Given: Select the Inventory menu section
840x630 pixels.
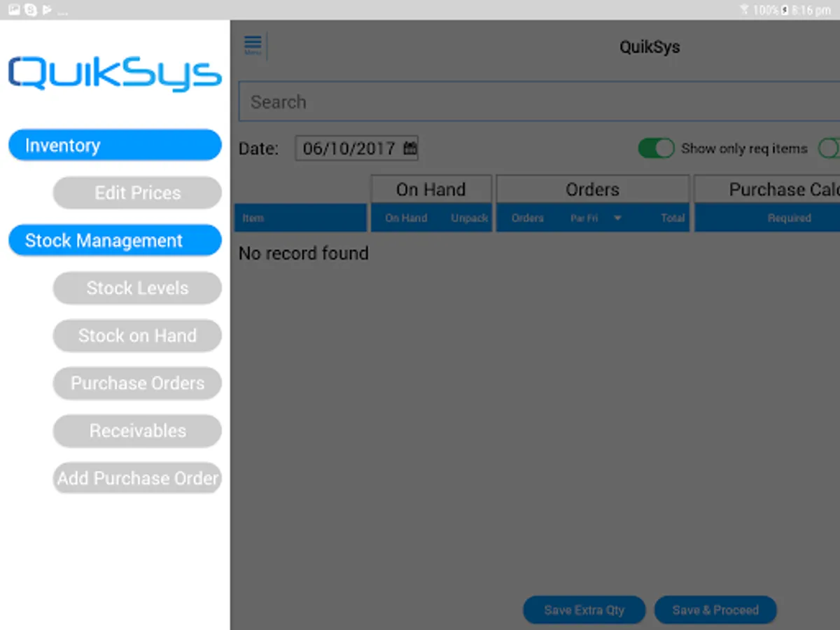Looking at the screenshot, I should click(x=115, y=145).
